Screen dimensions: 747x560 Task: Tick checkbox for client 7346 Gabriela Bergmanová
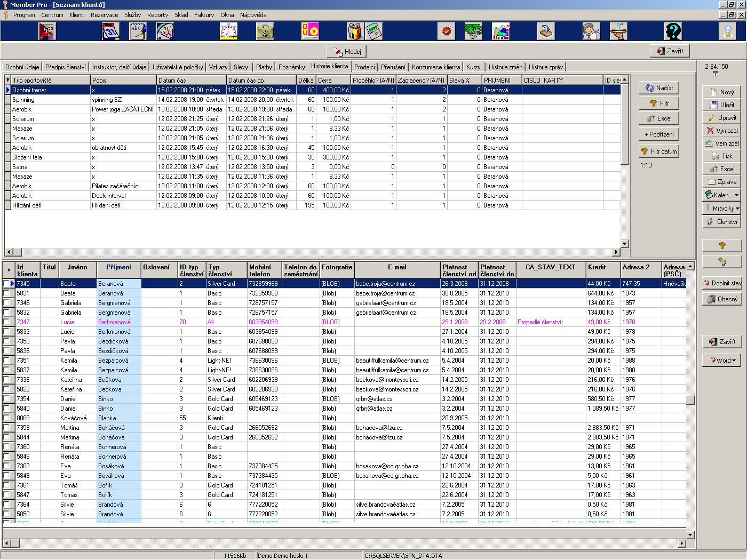(6, 303)
